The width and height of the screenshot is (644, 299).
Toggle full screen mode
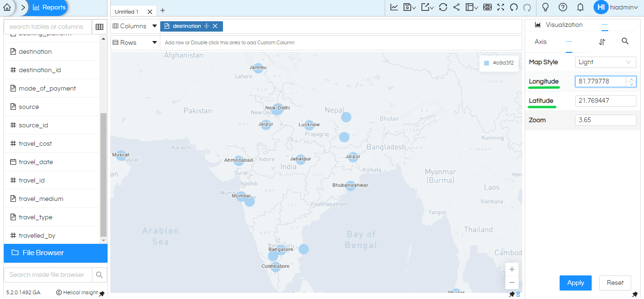click(x=501, y=7)
